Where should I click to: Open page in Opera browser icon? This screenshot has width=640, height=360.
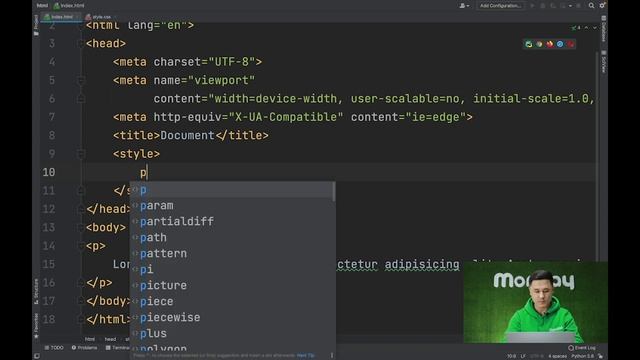(570, 44)
